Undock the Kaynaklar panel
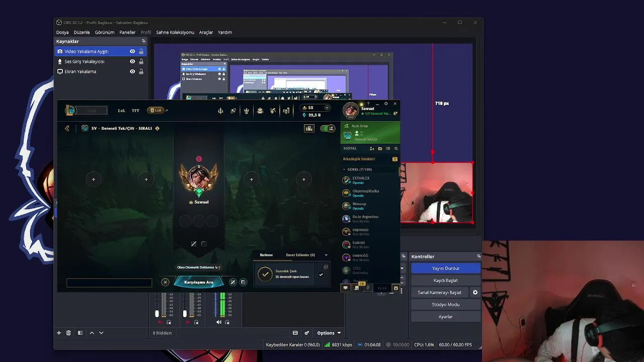Screen dimensions: 644x362 coord(143,41)
